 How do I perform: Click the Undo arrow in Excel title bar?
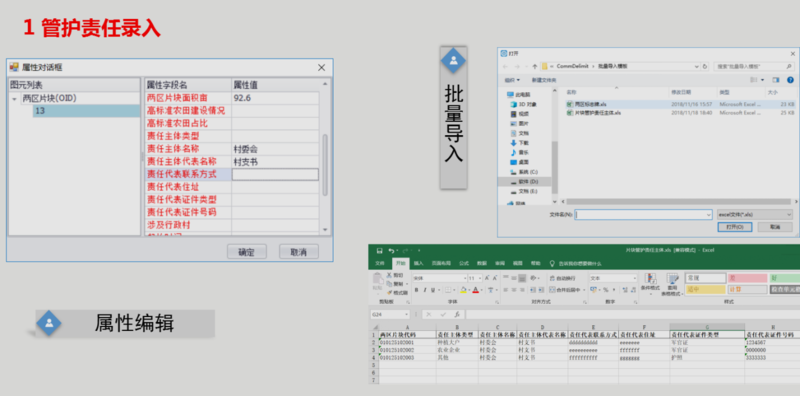pos(391,251)
